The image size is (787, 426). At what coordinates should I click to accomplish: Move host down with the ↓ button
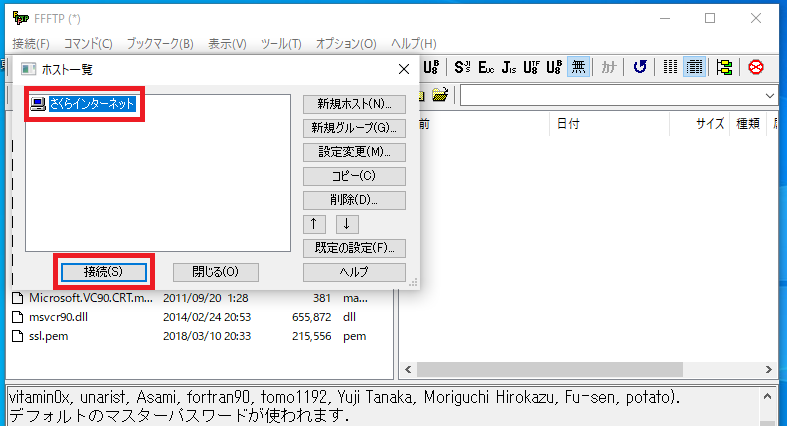click(347, 224)
